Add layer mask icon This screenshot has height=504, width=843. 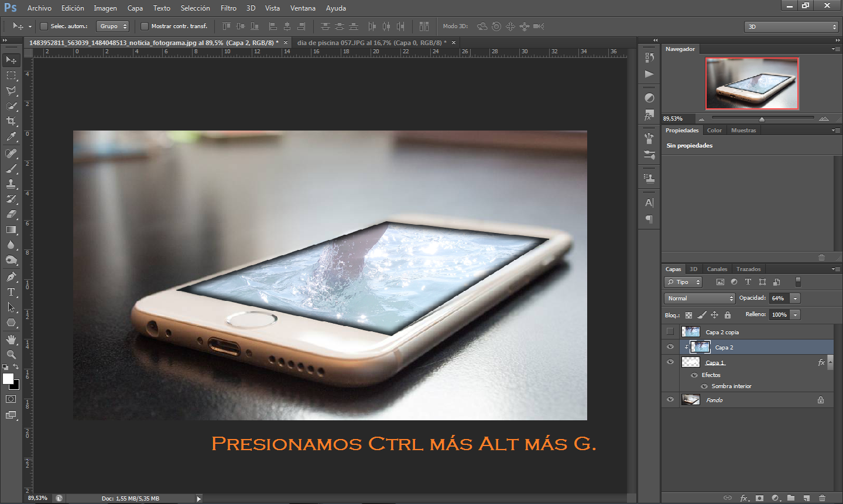(x=759, y=498)
